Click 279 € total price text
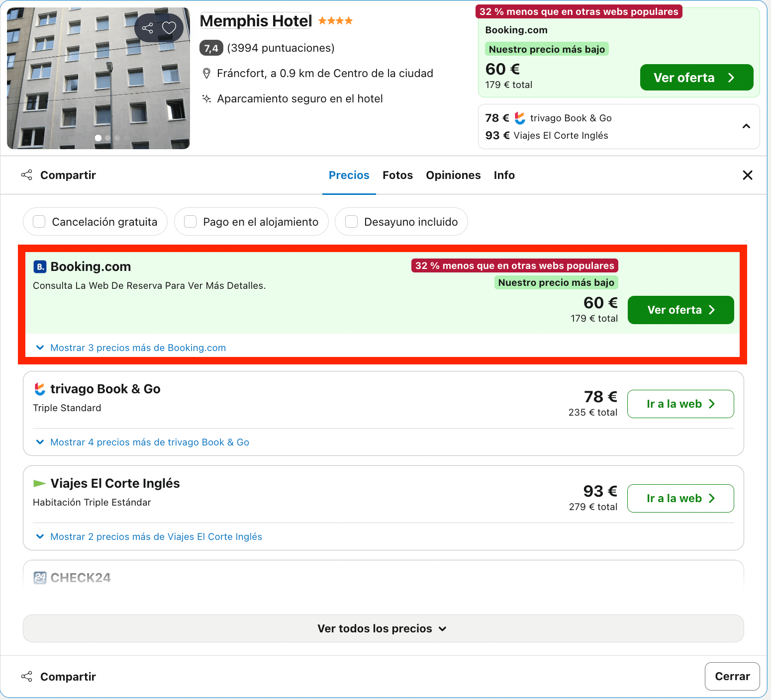Image resolution: width=771 pixels, height=700 pixels. (x=593, y=507)
